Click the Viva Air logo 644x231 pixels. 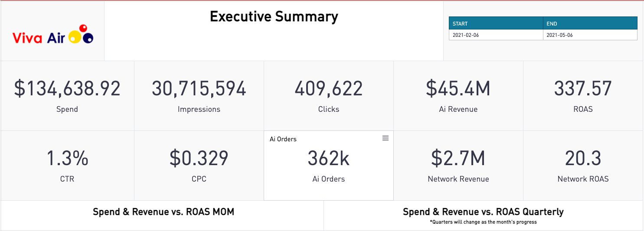[x=53, y=35]
